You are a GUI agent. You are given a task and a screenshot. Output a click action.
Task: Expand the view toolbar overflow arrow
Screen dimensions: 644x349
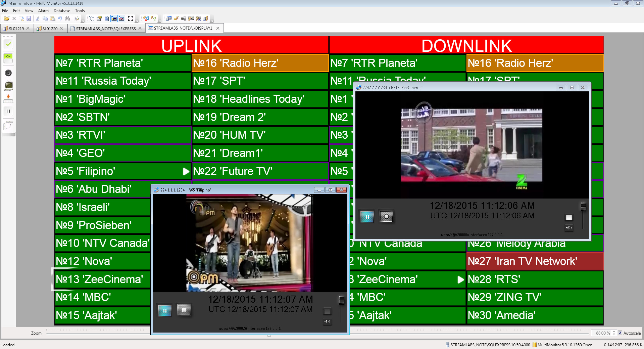(137, 21)
